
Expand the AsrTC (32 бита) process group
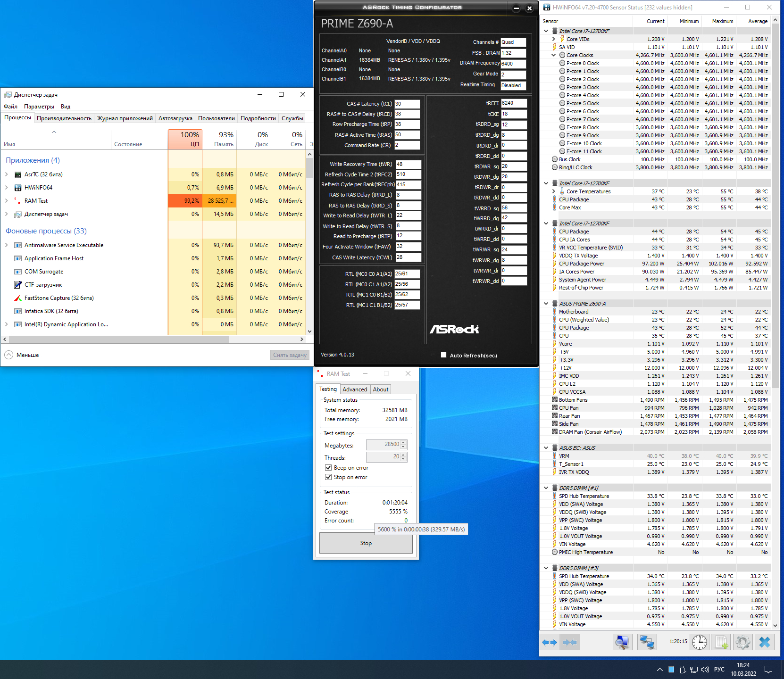[7, 174]
